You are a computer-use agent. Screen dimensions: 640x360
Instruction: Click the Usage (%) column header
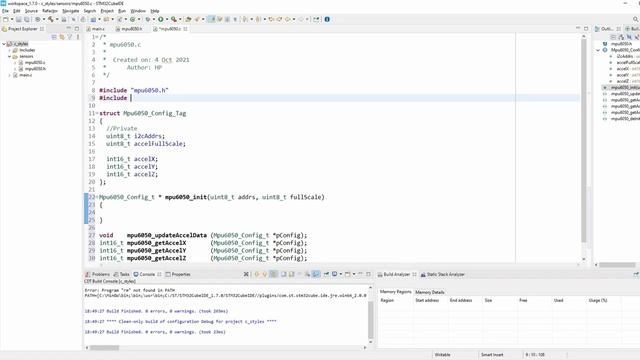598,300
